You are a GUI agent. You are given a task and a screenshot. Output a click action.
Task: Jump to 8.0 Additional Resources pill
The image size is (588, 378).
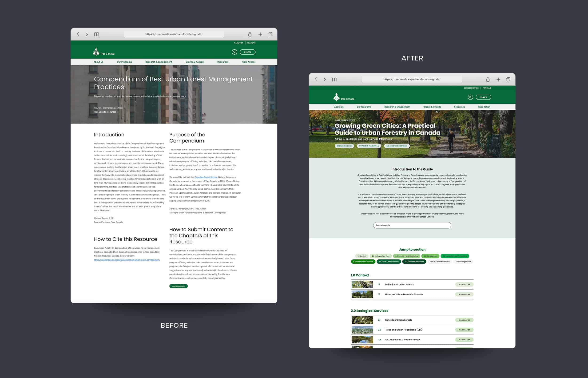click(414, 262)
